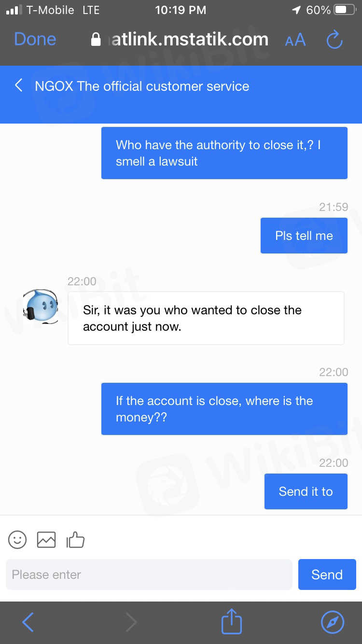Tap the "Send it to" message bubble

(x=306, y=491)
